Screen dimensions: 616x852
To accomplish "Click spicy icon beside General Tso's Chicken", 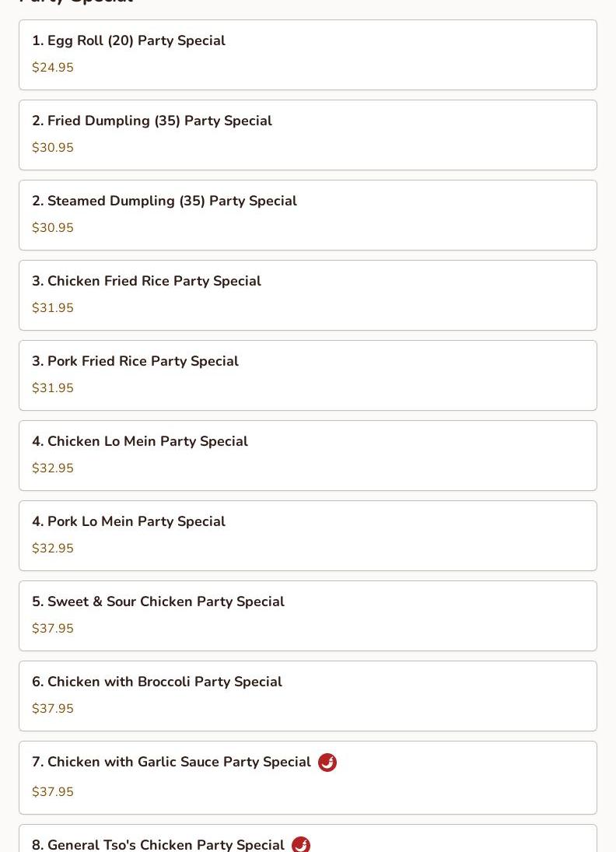I will click(x=301, y=844).
